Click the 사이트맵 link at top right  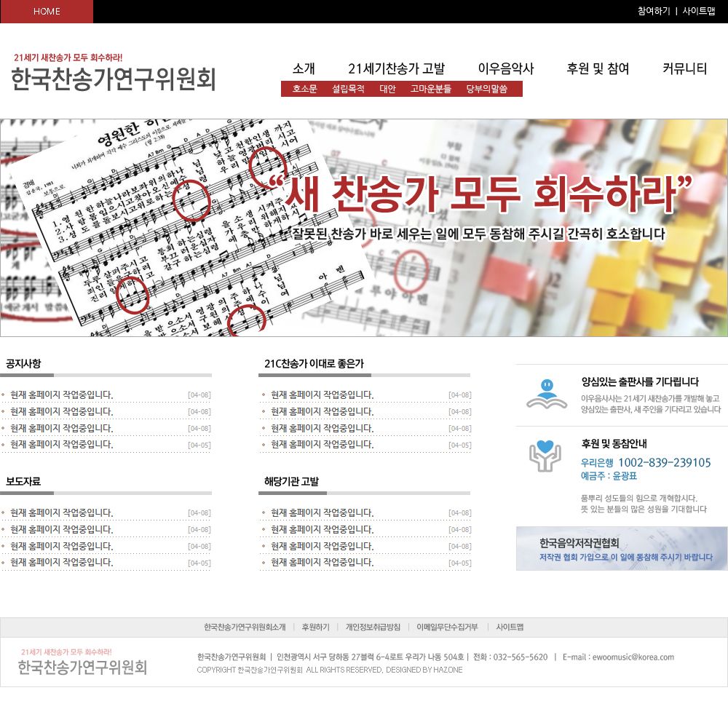(698, 12)
